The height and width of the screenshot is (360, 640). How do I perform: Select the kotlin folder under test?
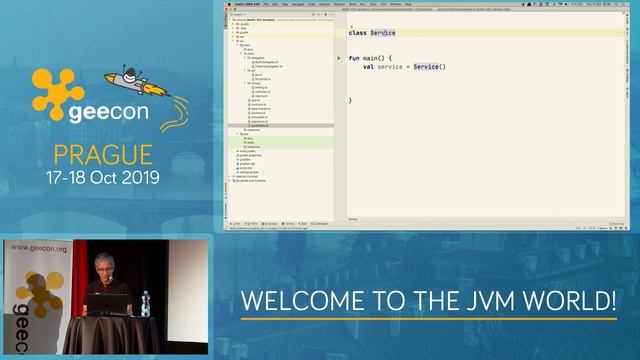click(x=249, y=142)
